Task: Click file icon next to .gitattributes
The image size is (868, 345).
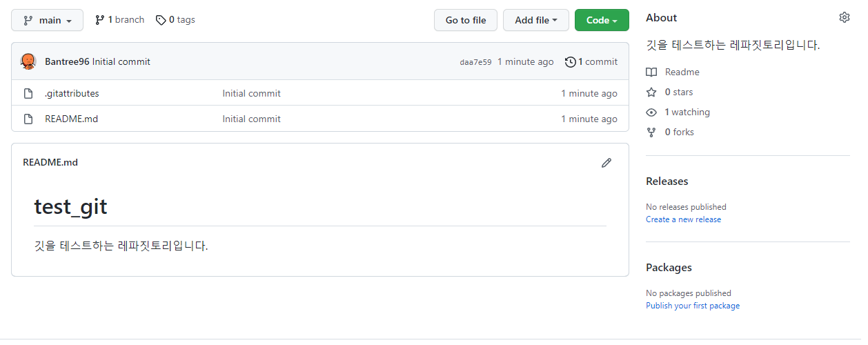Action: tap(28, 93)
